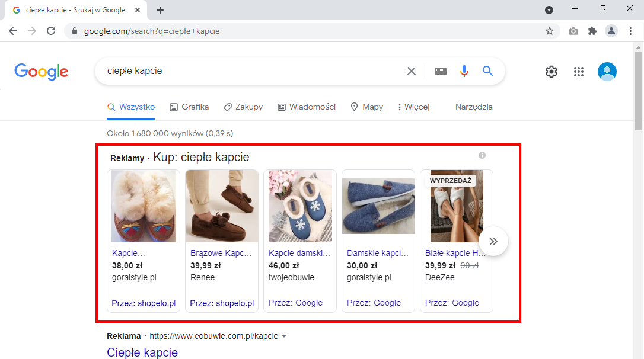Click the tab search dropdown icon
644x359 pixels.
click(549, 10)
